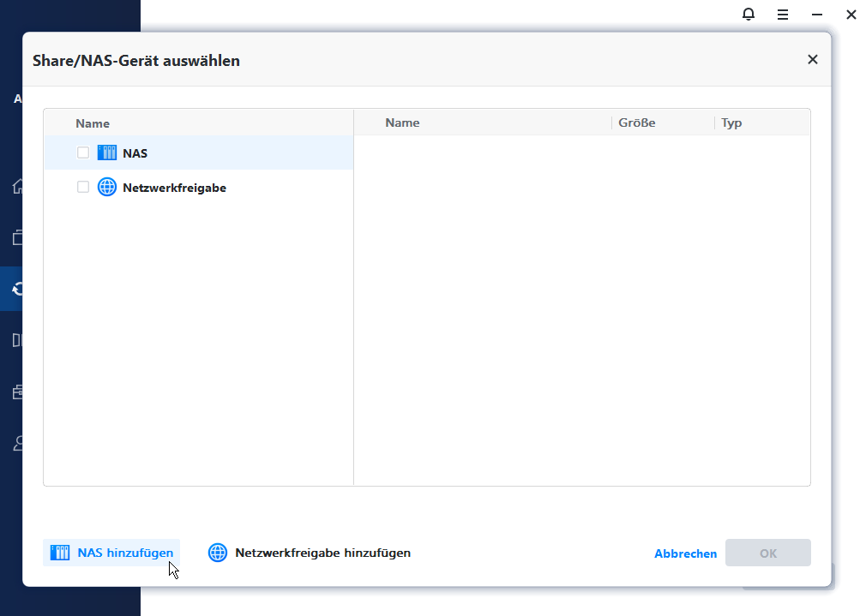Open the hamburger menu icon
This screenshot has height=616, width=866.
coord(783,15)
